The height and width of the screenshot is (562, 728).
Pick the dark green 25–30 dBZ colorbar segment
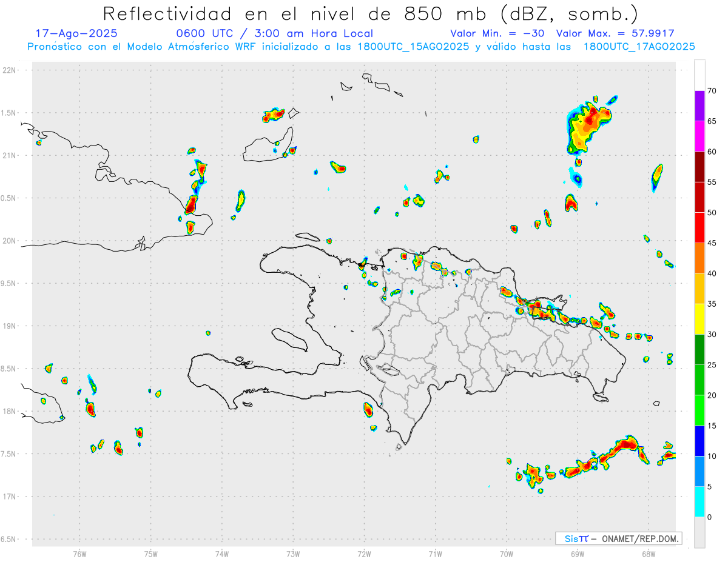(699, 350)
